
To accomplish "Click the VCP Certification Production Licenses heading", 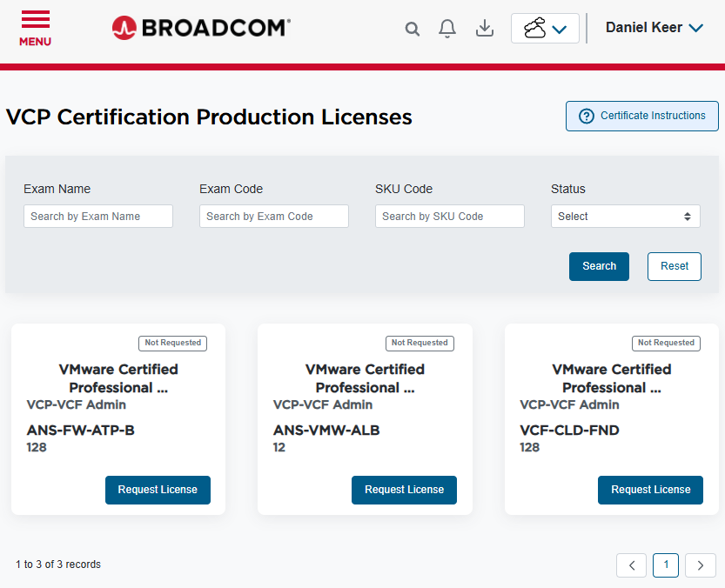I will tap(209, 117).
